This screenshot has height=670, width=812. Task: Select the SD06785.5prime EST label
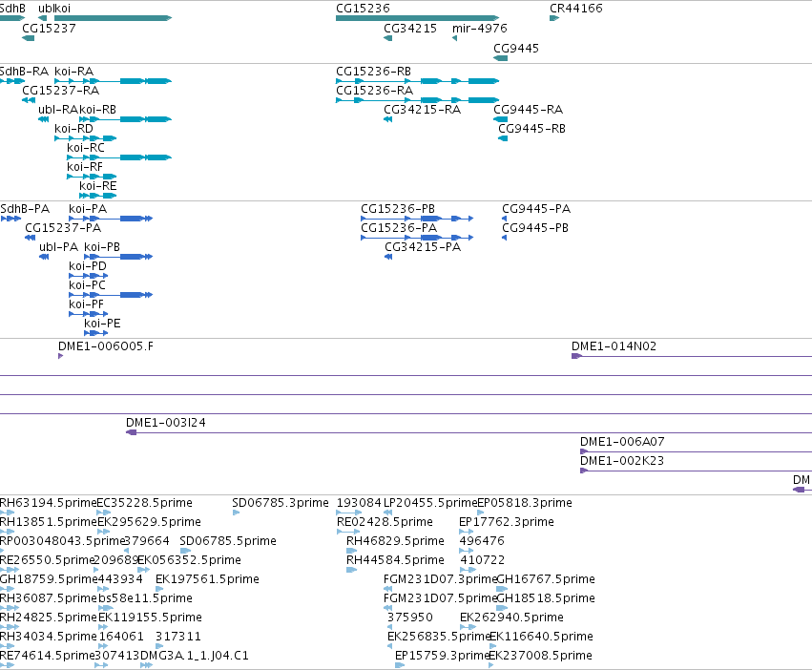(x=228, y=541)
